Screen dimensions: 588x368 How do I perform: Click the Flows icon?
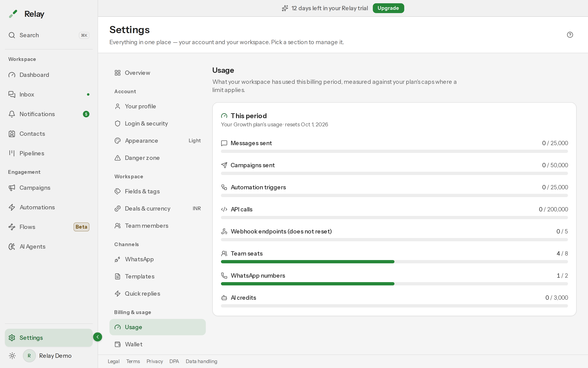(x=12, y=227)
